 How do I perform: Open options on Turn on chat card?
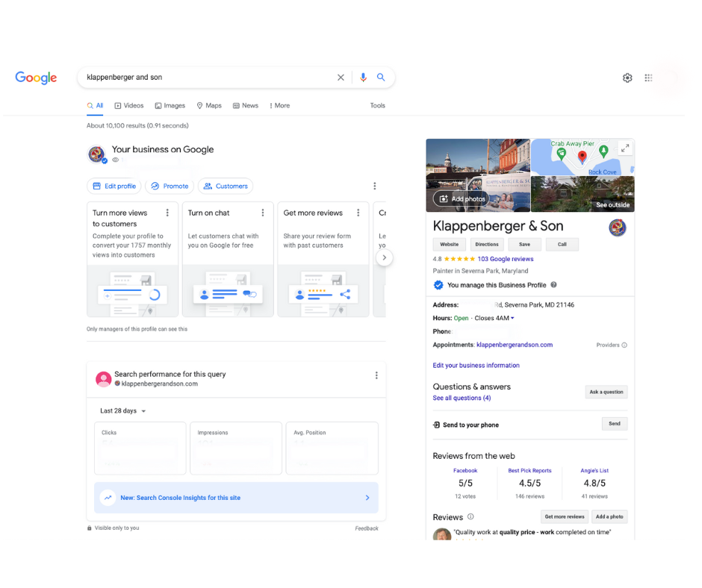tap(263, 213)
